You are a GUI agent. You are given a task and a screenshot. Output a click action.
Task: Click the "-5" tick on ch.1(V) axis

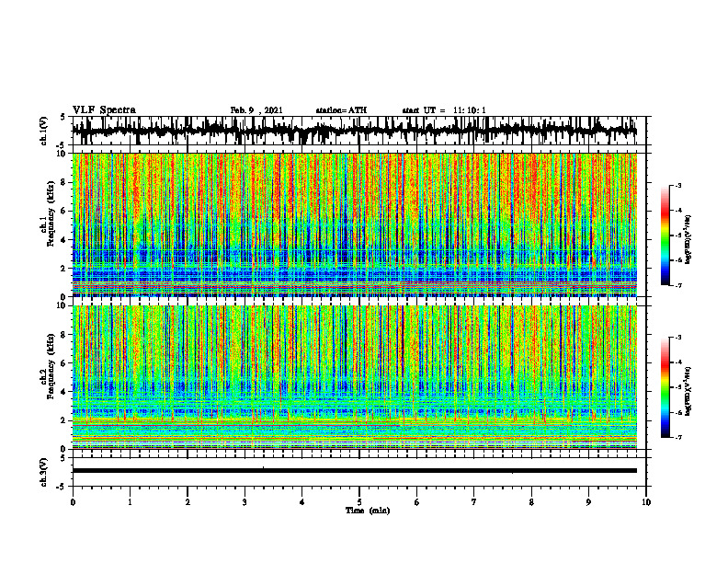pos(62,144)
